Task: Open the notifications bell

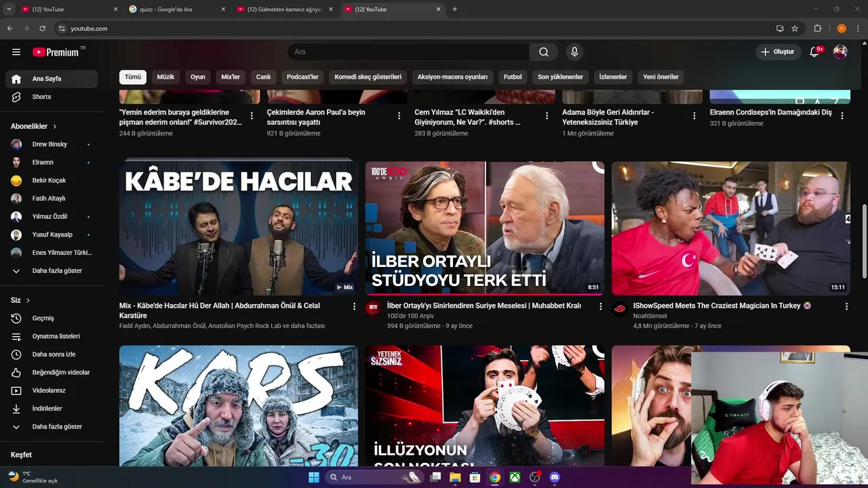Action: 814,52
